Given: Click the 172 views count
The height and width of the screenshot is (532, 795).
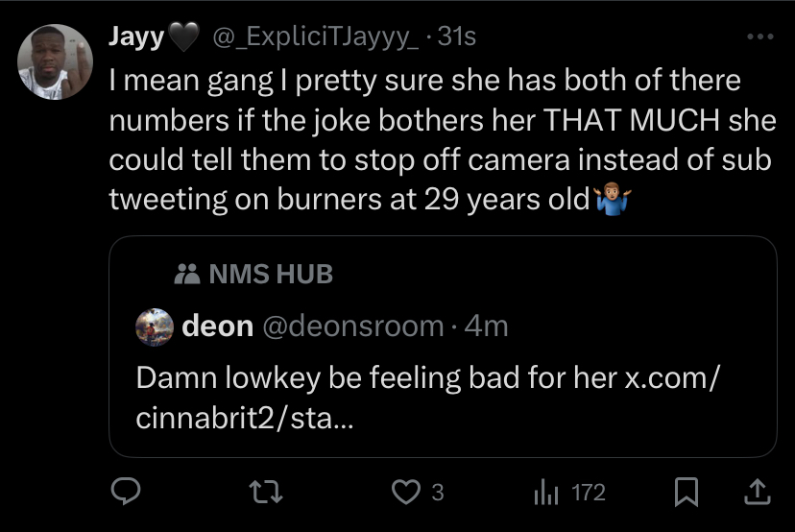Looking at the screenshot, I should coord(588,493).
